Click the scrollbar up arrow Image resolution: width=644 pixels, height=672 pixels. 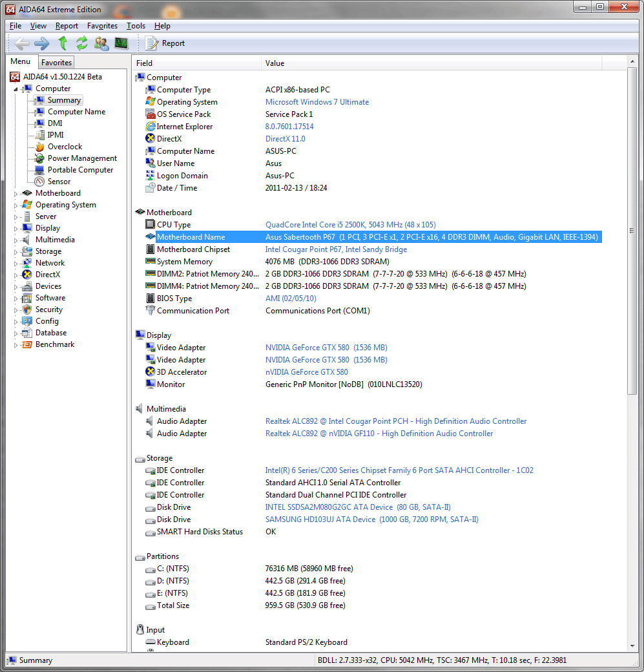pyautogui.click(x=632, y=62)
